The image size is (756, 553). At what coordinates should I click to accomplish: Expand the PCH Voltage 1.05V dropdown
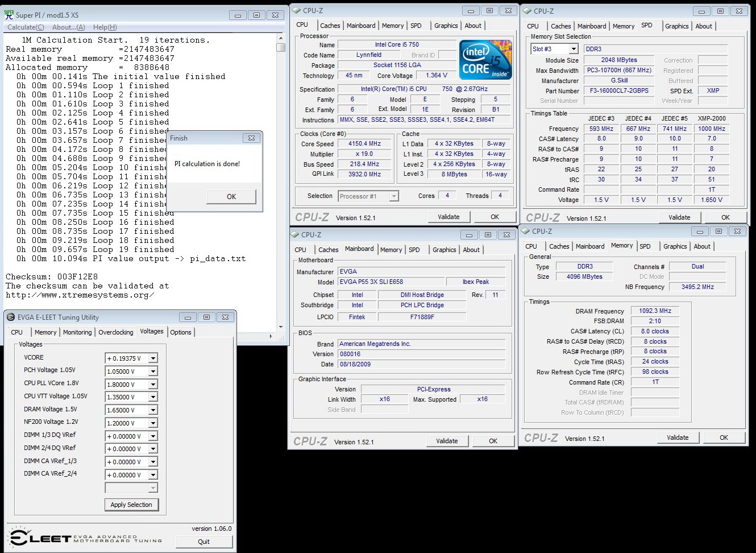click(152, 372)
